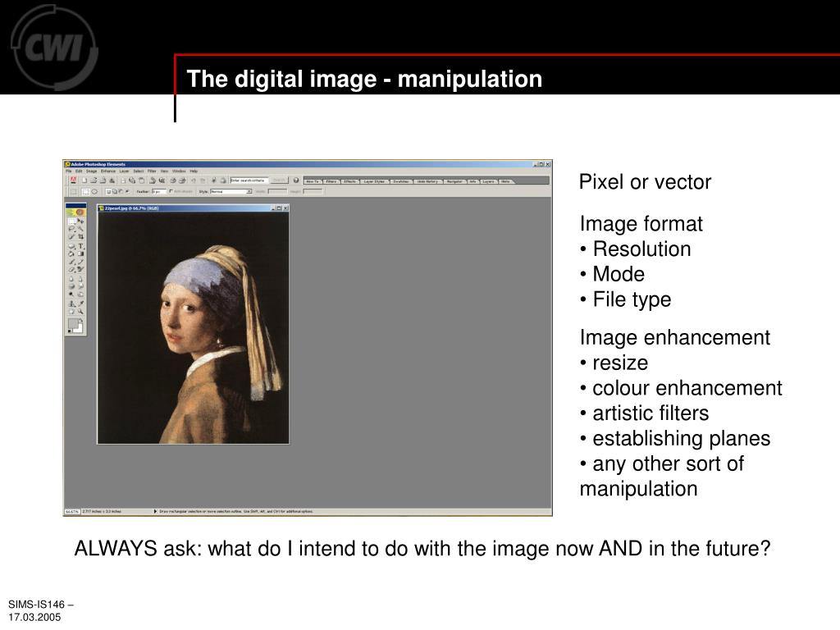Select the Custom Shape tool

coord(72,246)
